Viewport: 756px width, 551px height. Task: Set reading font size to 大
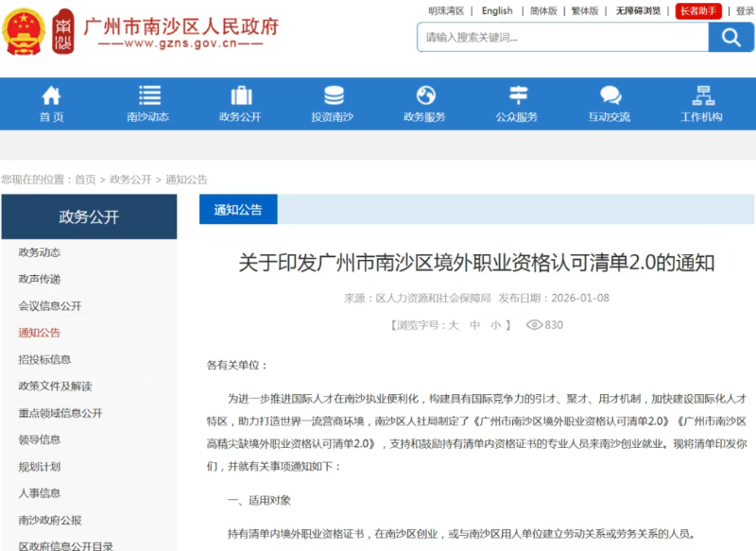point(453,325)
